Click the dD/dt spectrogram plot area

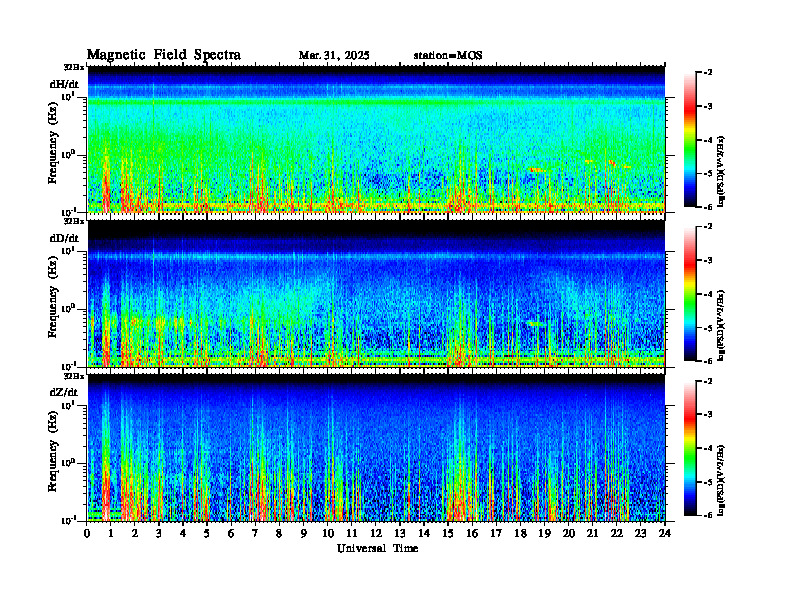[376, 293]
